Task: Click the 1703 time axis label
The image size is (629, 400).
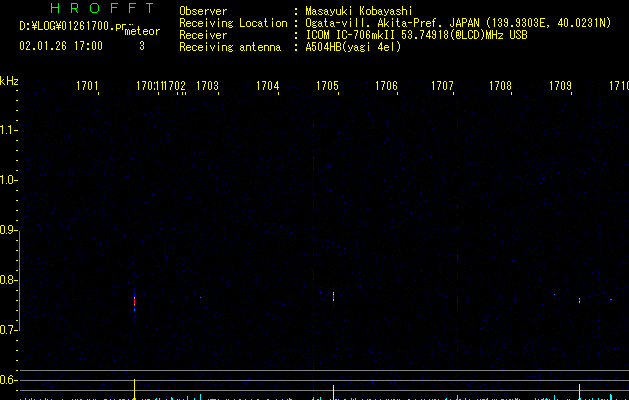Action: click(x=207, y=86)
